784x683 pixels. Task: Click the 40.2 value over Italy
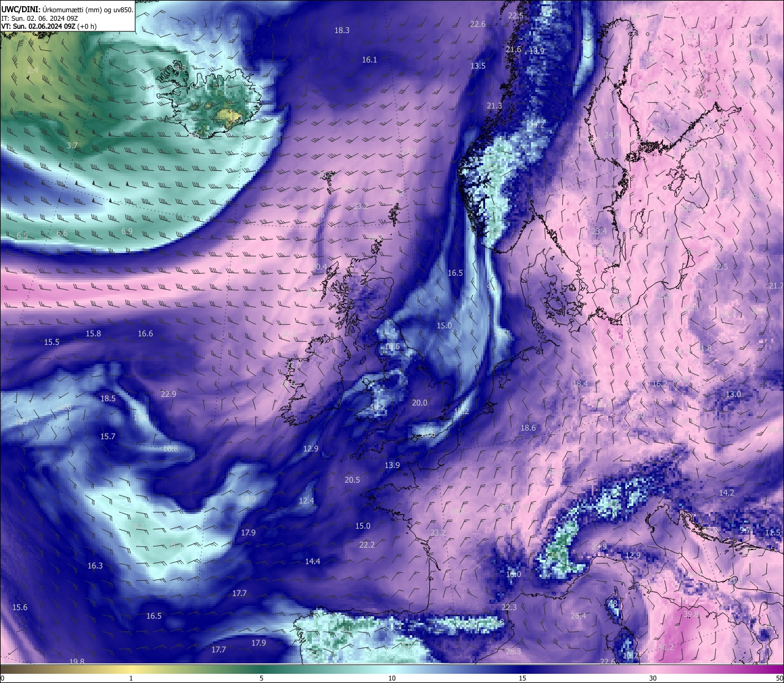[666, 647]
